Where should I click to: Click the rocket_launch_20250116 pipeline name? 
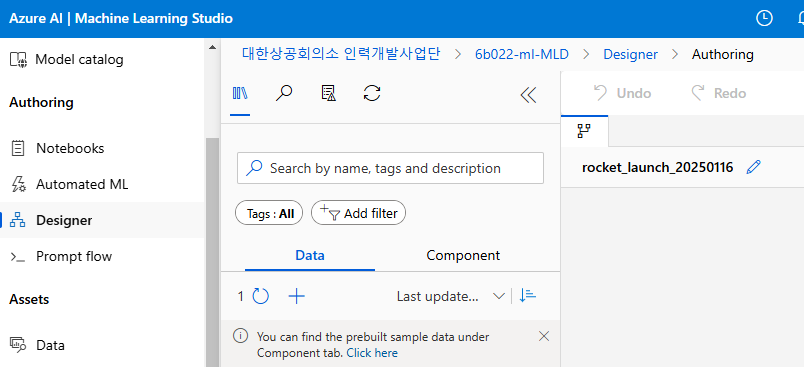click(x=657, y=167)
